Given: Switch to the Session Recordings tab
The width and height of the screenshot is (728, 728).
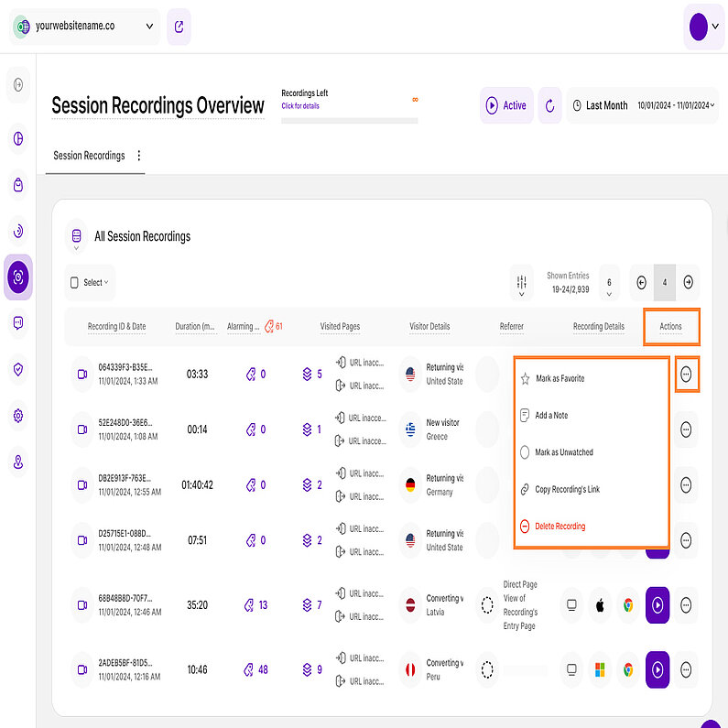Looking at the screenshot, I should (89, 156).
